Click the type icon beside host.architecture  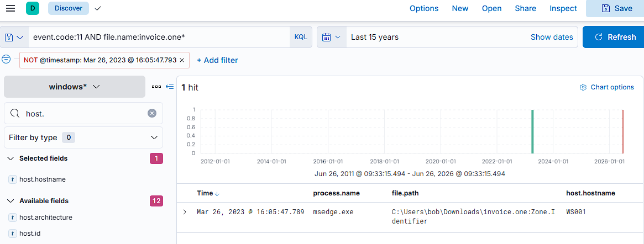(x=12, y=218)
